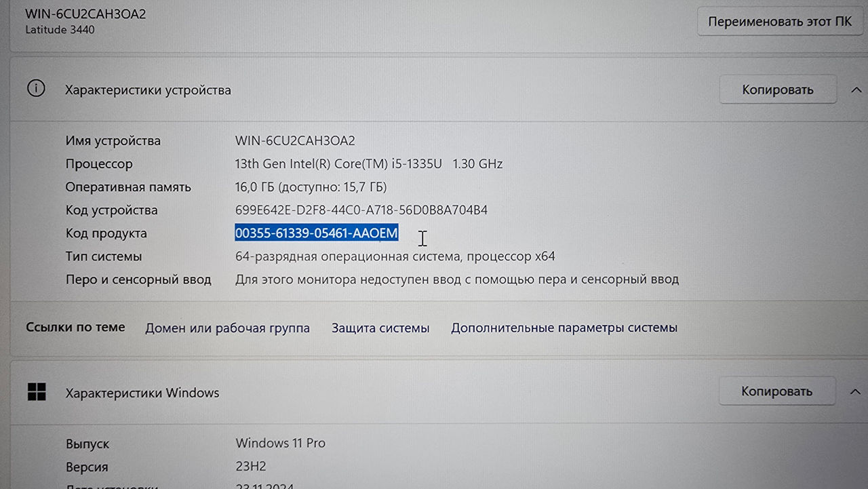Screen dimensions: 868x489
Task: Collapse the Характеристики Windows section chevron
Action: [854, 391]
